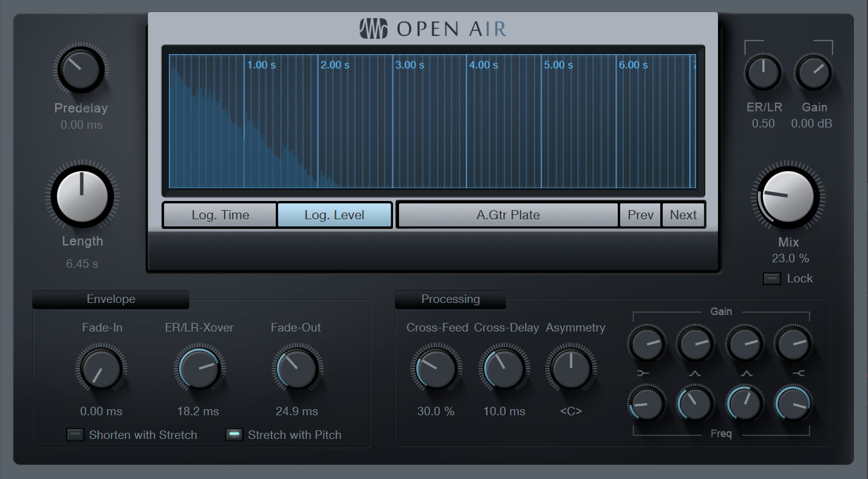Click the output Gain knob

click(813, 73)
